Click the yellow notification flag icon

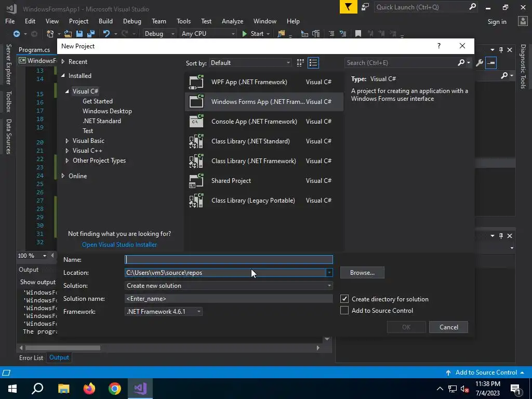[x=349, y=7]
